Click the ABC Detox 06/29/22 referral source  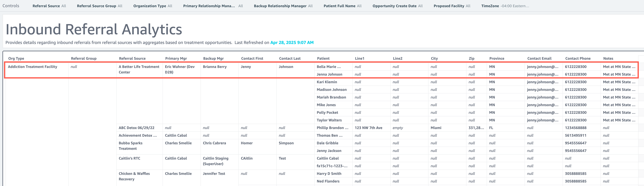click(x=137, y=128)
